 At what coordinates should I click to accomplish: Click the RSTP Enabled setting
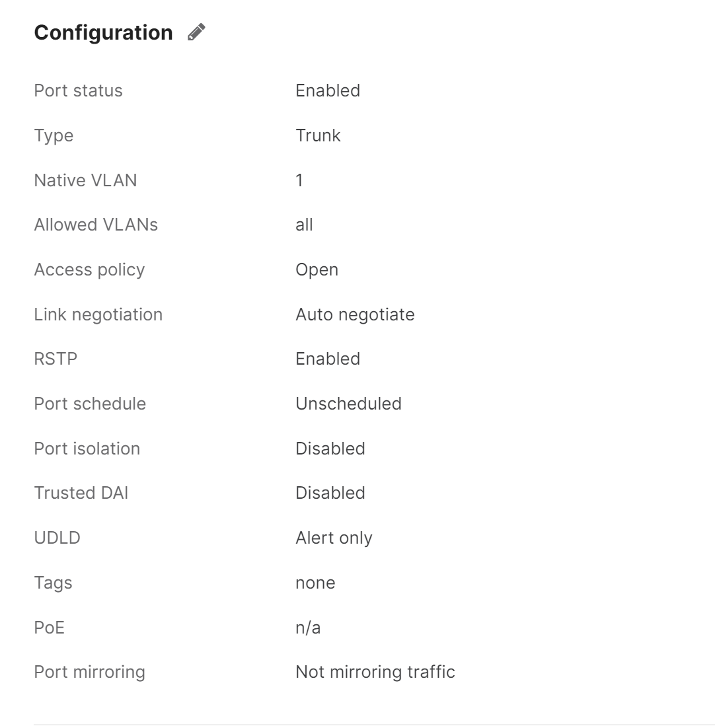click(x=327, y=359)
